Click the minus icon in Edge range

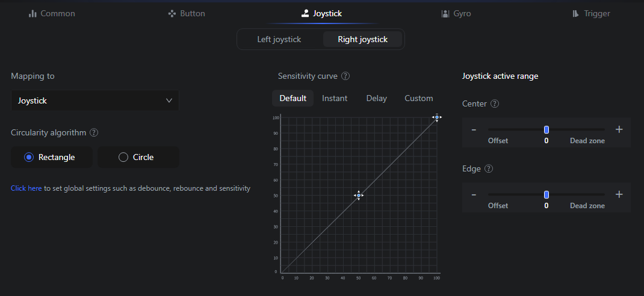tap(474, 194)
